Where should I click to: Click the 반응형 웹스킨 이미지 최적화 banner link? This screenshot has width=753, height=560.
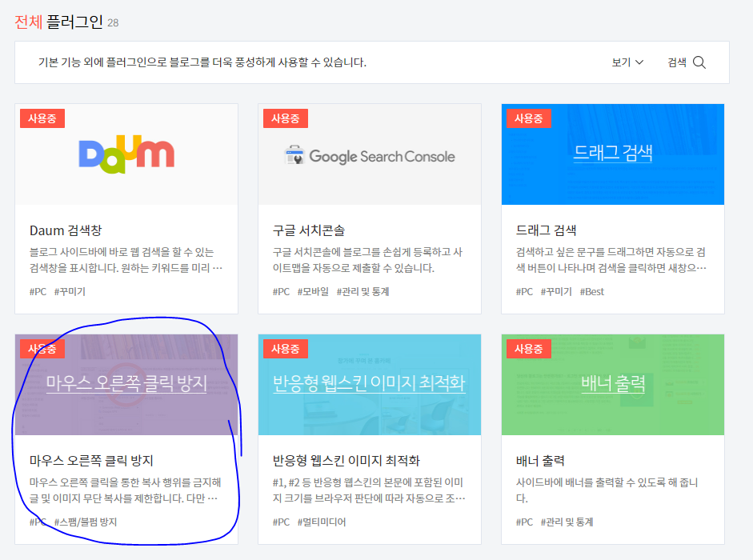coord(369,382)
